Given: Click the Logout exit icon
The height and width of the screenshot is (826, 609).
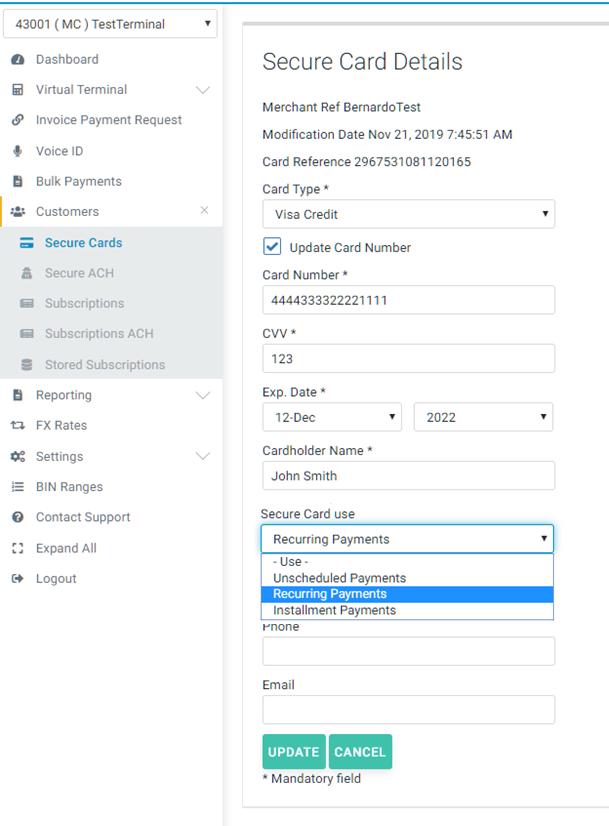Looking at the screenshot, I should 17,578.
